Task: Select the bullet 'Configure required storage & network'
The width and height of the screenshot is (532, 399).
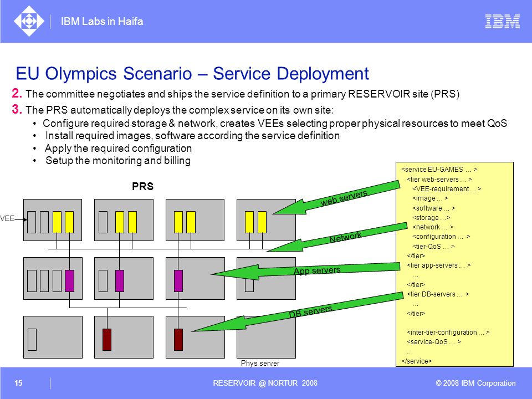Action: click(x=275, y=123)
